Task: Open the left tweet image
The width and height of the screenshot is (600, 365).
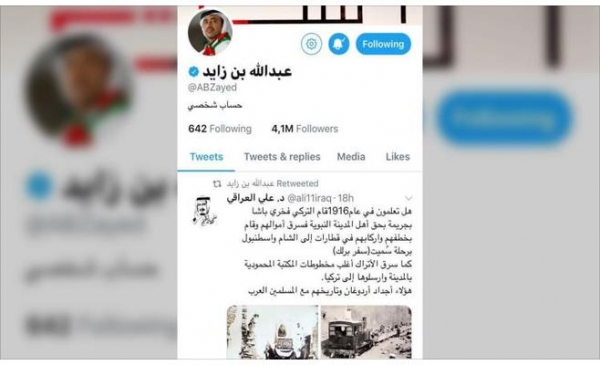Action: (x=272, y=332)
